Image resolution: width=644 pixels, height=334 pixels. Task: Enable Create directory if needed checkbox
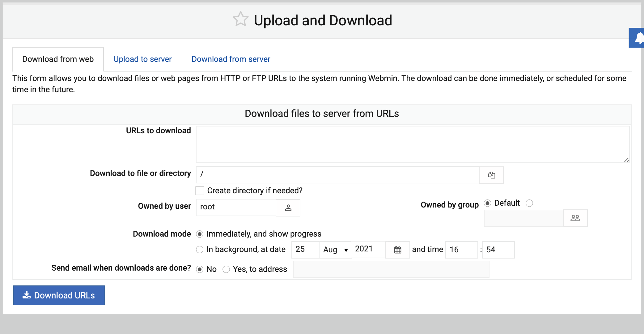click(200, 191)
